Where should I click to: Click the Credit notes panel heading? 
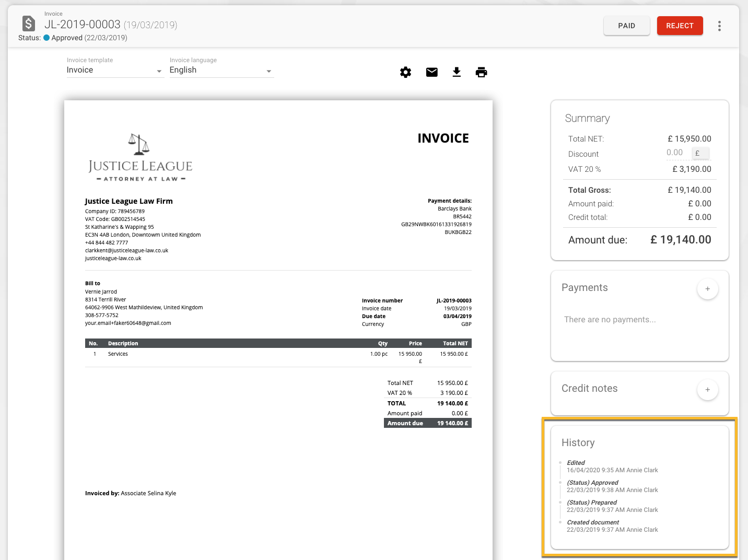[x=589, y=388]
